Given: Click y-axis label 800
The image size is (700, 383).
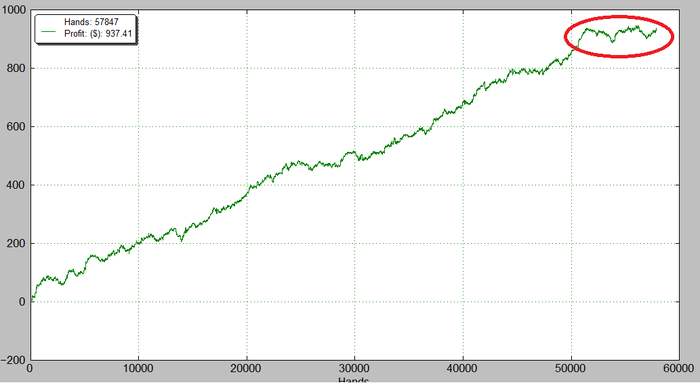Looking at the screenshot, I should point(16,68).
